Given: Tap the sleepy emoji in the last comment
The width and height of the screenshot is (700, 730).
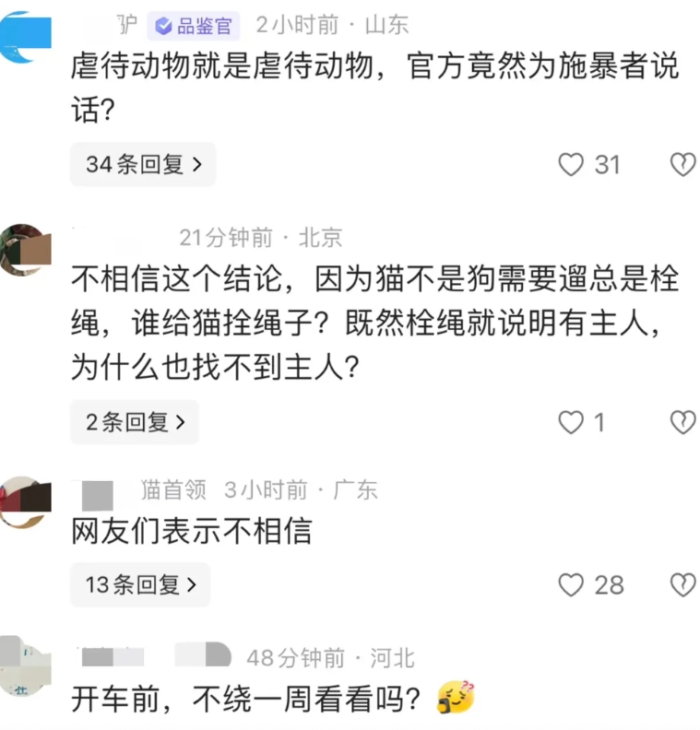Looking at the screenshot, I should (x=456, y=697).
